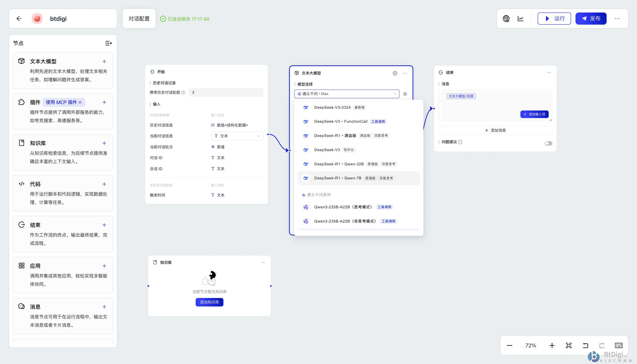Screen dimensions: 637x364
Task: Click 添加输入项 button
Action: coord(534,114)
